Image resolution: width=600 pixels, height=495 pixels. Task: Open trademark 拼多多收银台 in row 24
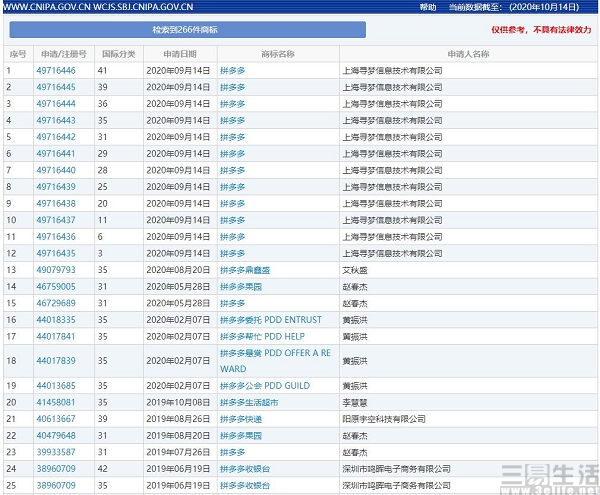[245, 469]
